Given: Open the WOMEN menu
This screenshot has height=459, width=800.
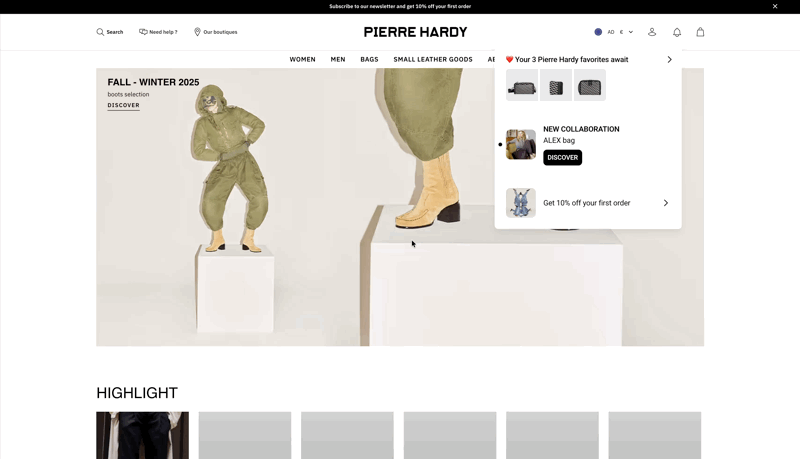Looking at the screenshot, I should [303, 60].
